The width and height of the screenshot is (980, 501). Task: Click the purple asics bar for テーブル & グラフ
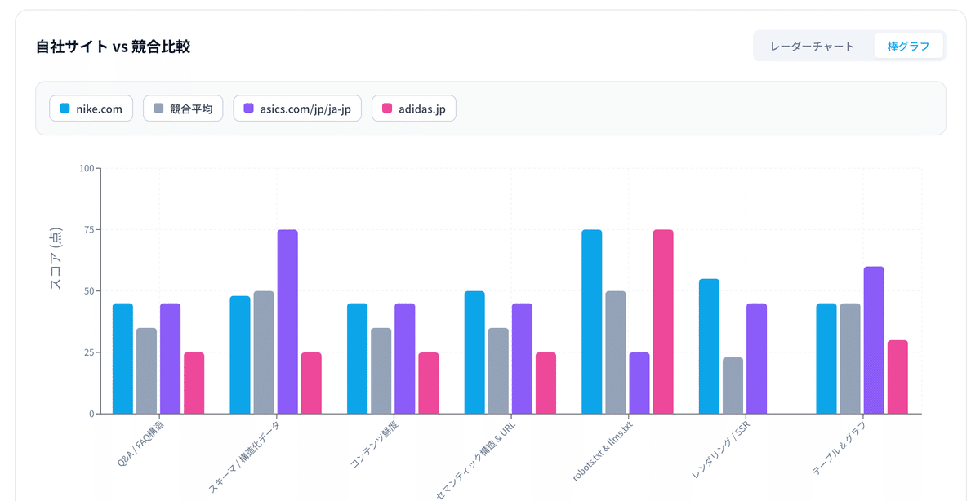[x=874, y=340]
